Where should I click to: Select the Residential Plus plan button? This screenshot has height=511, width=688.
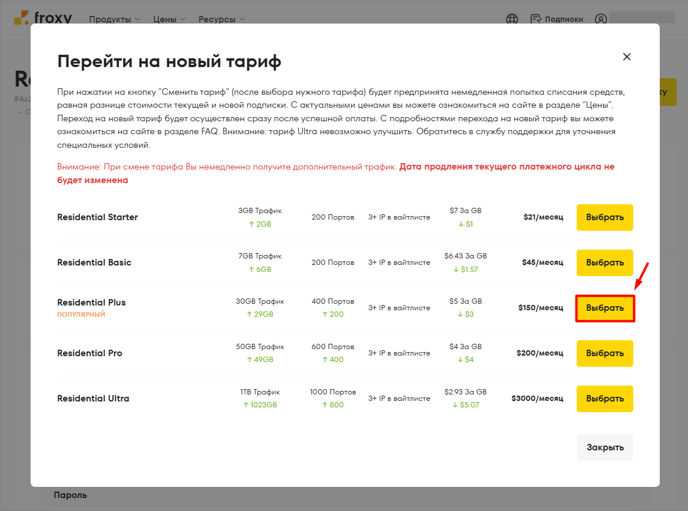click(605, 308)
